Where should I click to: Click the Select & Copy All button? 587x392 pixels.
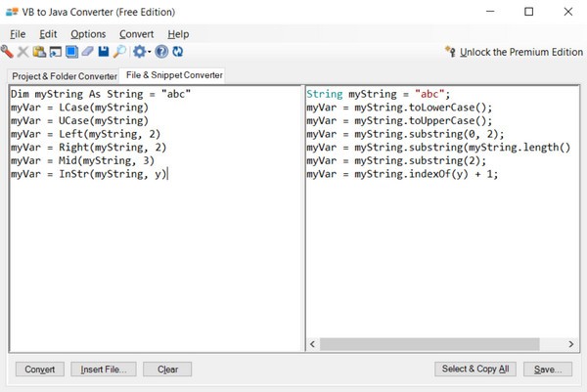pyautogui.click(x=475, y=369)
